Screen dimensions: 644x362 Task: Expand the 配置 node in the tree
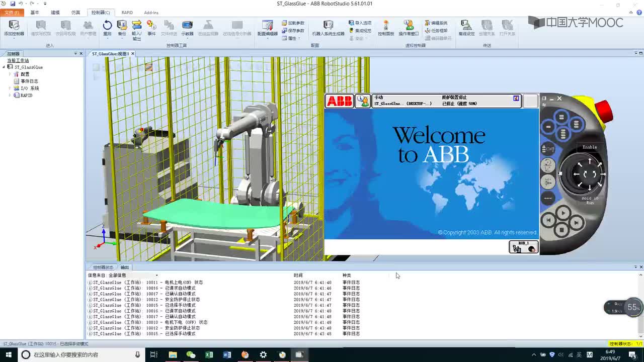coord(10,74)
